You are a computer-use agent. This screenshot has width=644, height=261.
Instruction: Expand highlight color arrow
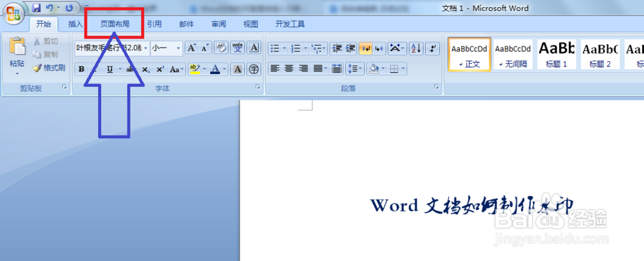tap(204, 70)
